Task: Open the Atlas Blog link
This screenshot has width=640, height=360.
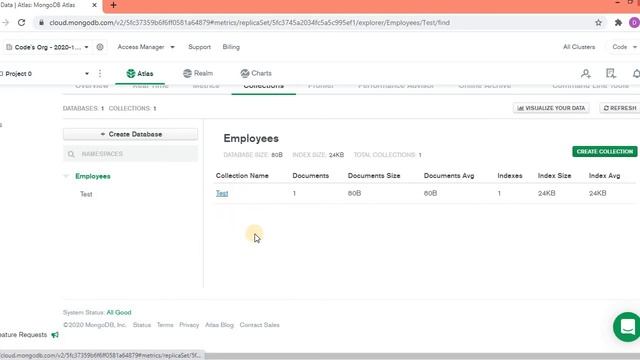Action: (x=219, y=325)
